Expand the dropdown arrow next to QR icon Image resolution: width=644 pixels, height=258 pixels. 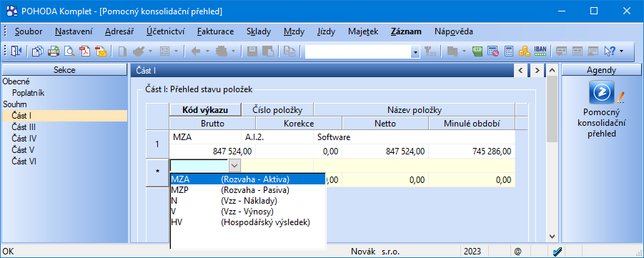click(176, 51)
